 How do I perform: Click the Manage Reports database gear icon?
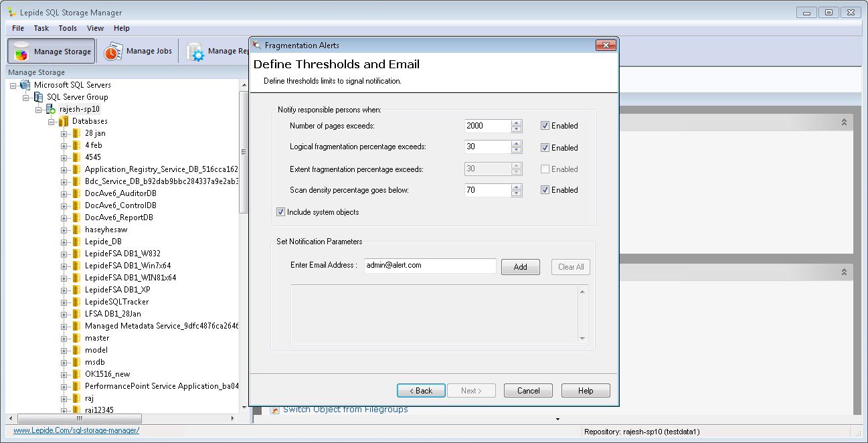click(x=195, y=52)
